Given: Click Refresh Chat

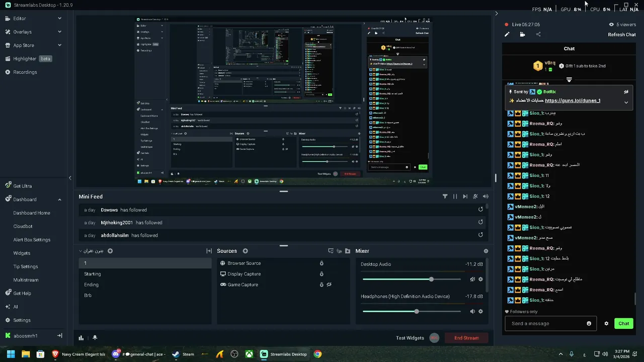Looking at the screenshot, I should [x=622, y=35].
